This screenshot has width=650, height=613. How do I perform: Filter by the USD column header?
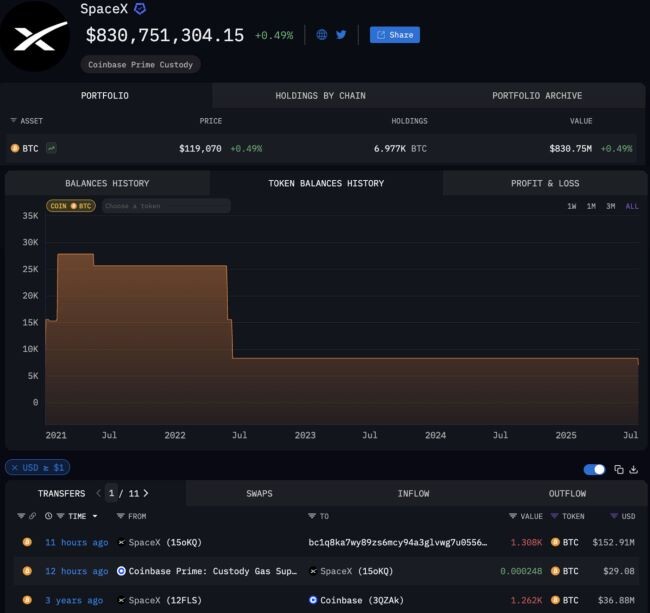click(623, 516)
